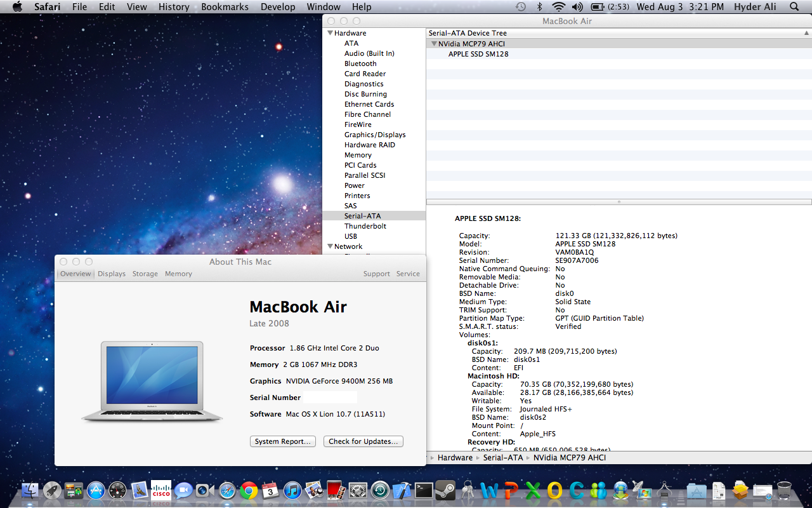Open Microsoft Messenger in the Dock

click(598, 490)
